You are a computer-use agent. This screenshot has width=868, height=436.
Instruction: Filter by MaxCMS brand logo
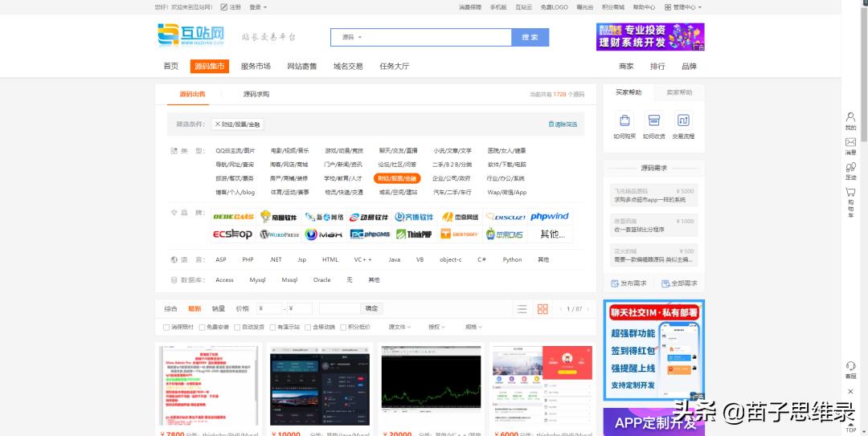tap(324, 234)
